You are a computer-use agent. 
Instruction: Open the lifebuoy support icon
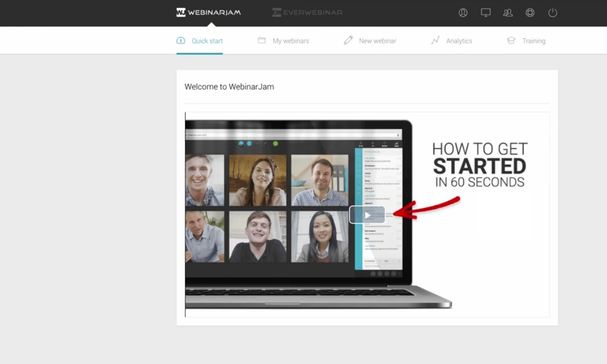coord(530,13)
